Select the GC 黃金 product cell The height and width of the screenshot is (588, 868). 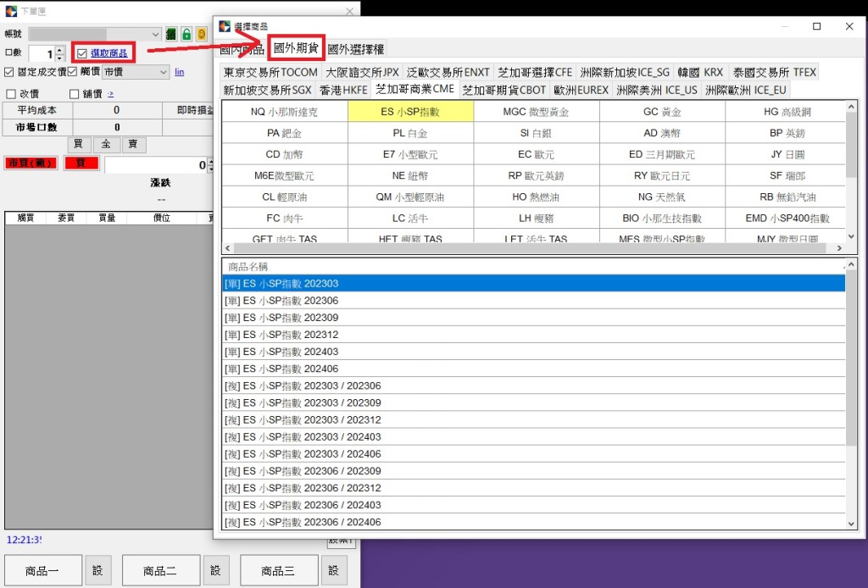[x=662, y=112]
